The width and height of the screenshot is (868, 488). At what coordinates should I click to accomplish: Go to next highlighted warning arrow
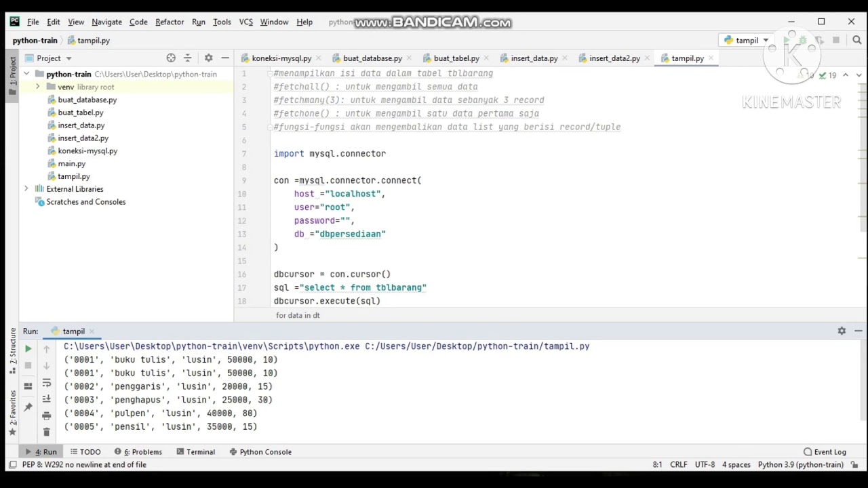click(x=859, y=75)
